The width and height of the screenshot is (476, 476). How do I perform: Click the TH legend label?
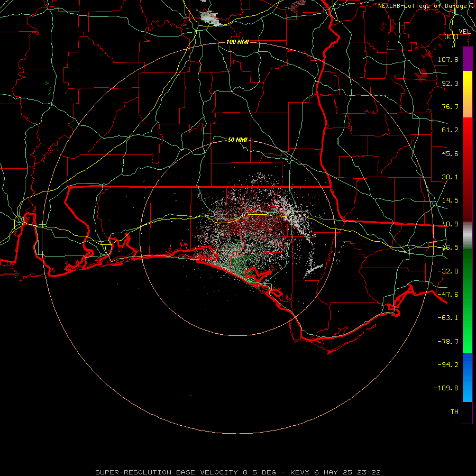454,411
